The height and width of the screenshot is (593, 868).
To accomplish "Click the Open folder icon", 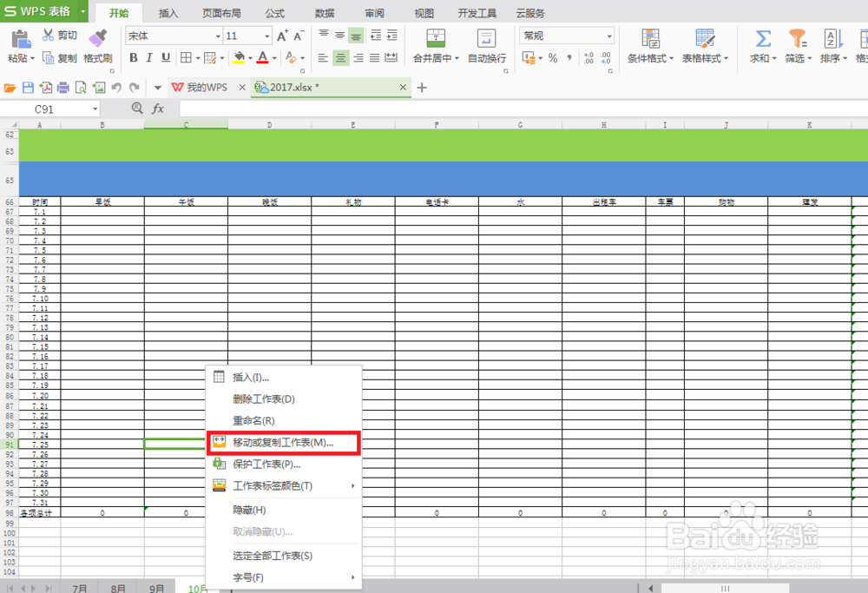I will [x=10, y=88].
